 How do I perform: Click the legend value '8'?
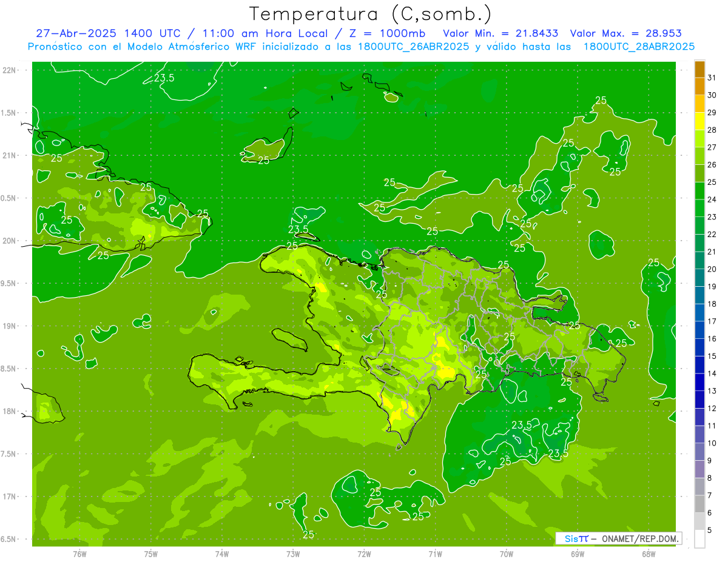pos(710,478)
